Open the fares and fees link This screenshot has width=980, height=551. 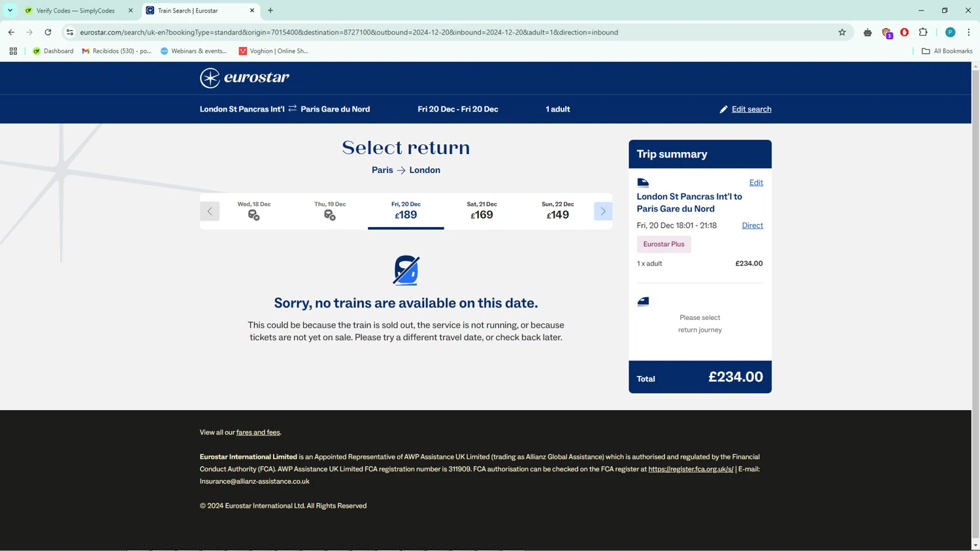pyautogui.click(x=258, y=432)
